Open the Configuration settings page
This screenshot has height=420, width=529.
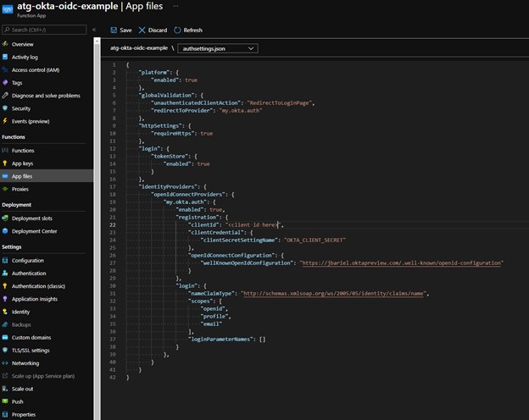pyautogui.click(x=27, y=261)
